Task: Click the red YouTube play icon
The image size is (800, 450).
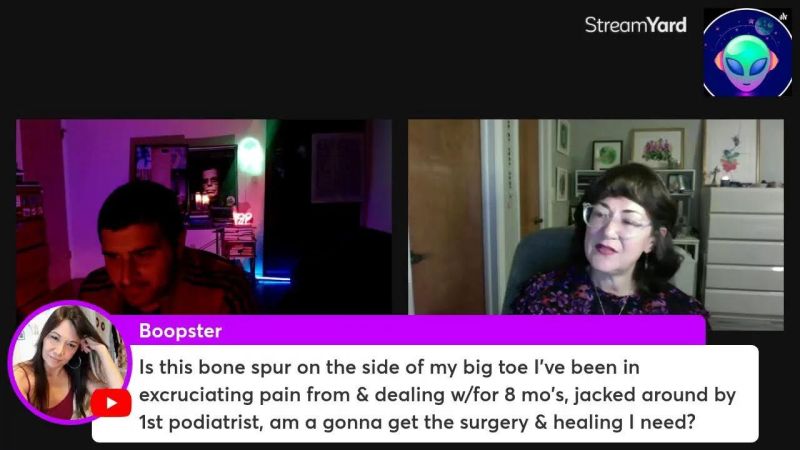Action: click(x=111, y=403)
